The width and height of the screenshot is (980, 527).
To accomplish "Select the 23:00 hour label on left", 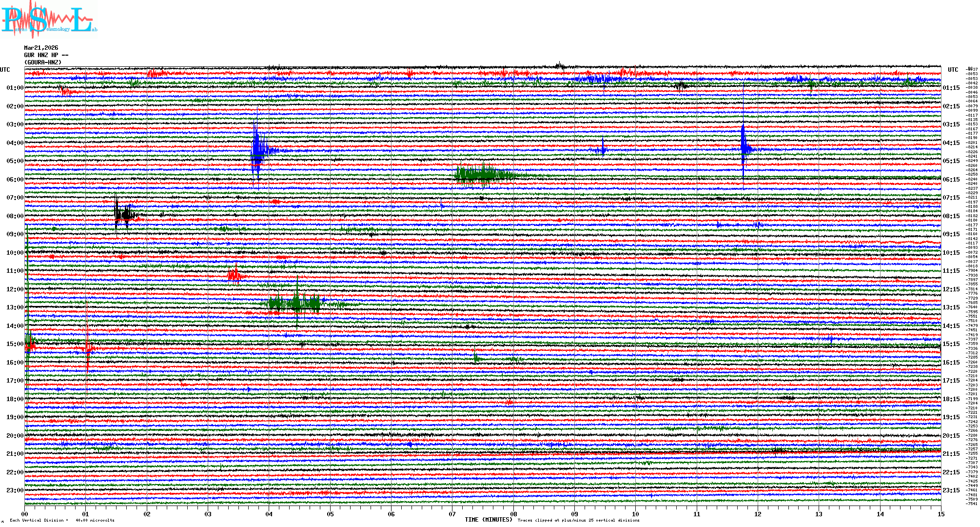I will click(15, 490).
